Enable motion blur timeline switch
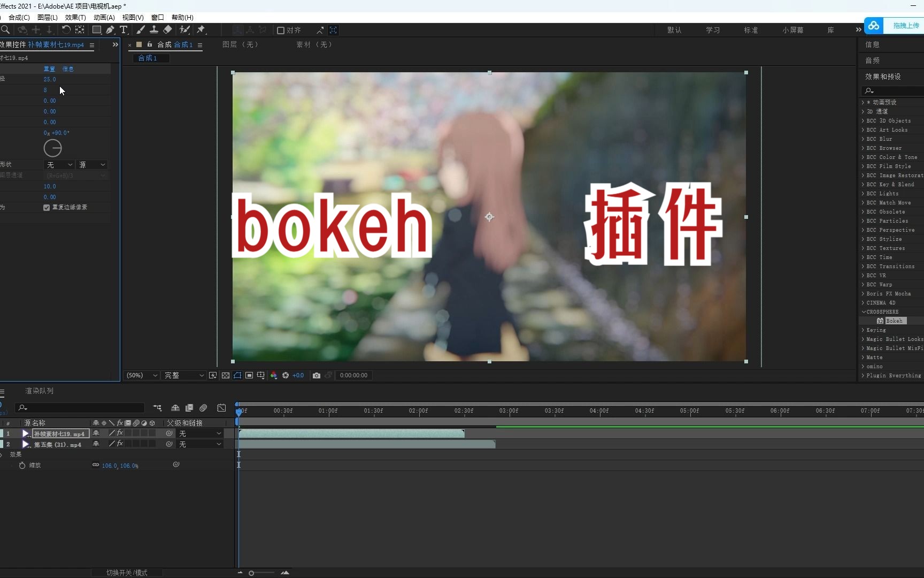 pos(203,408)
